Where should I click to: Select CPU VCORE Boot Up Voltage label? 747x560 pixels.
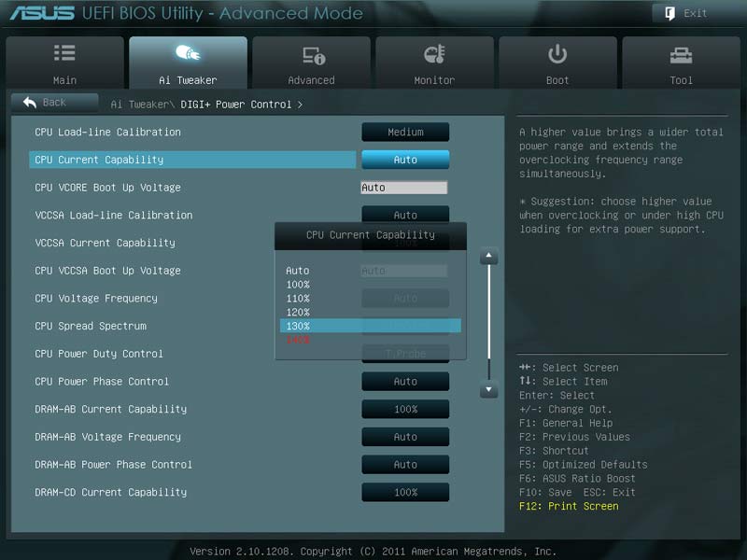click(x=107, y=188)
